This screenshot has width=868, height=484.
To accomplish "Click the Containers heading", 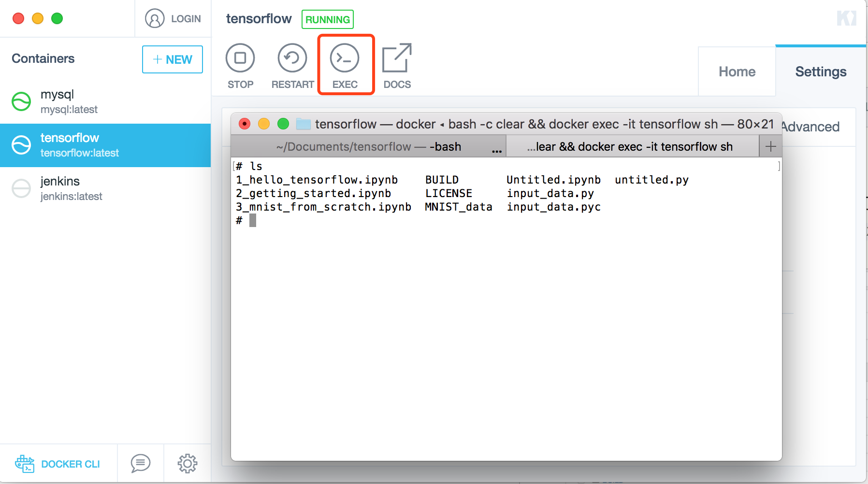I will point(43,58).
